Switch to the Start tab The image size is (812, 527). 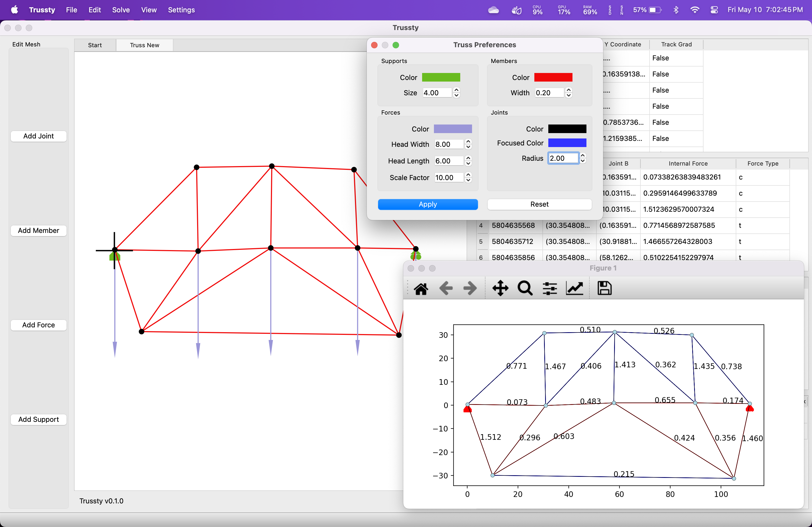tap(95, 45)
